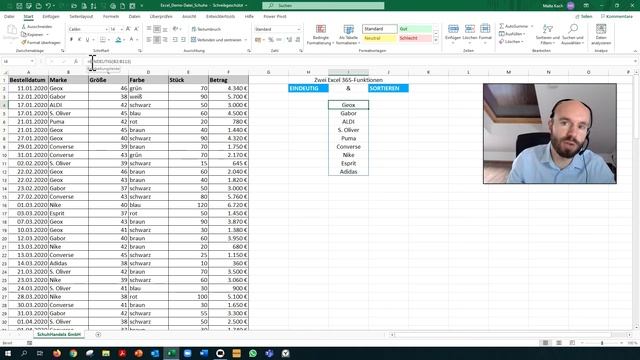Click the Teilen share button
This screenshot has width=640, height=360.
(584, 16)
